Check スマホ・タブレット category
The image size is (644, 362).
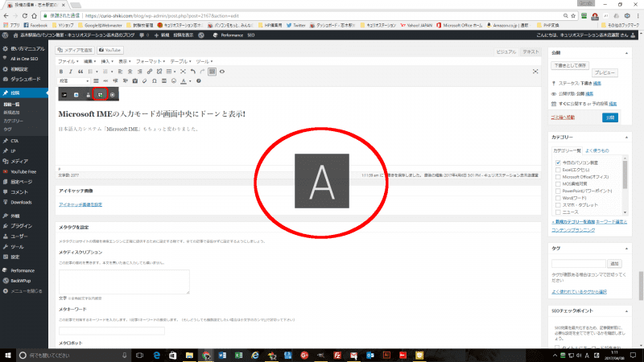558,205
